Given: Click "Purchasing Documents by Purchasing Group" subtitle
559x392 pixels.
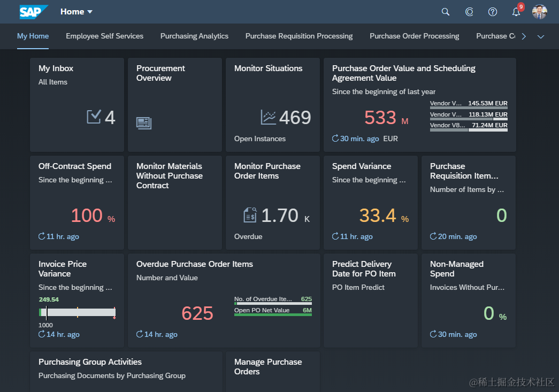Looking at the screenshot, I should [112, 375].
